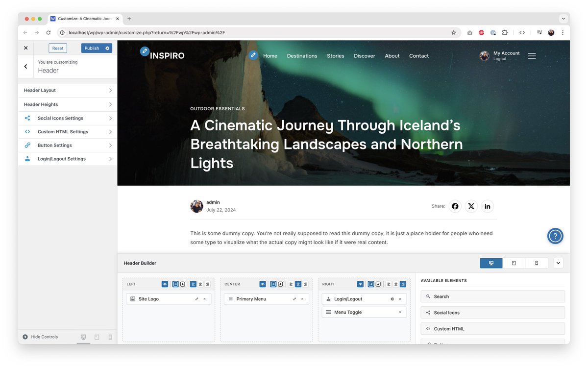Remove Primary Menu from the Center column

(302, 299)
